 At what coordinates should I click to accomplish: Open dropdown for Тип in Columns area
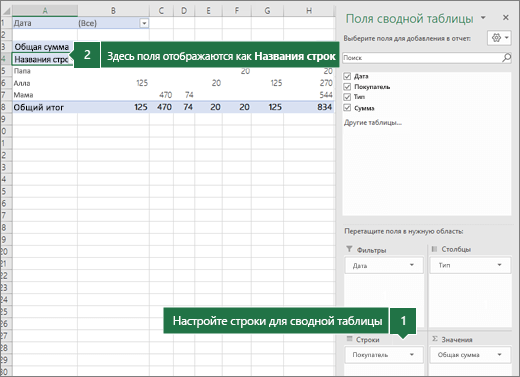click(x=499, y=265)
